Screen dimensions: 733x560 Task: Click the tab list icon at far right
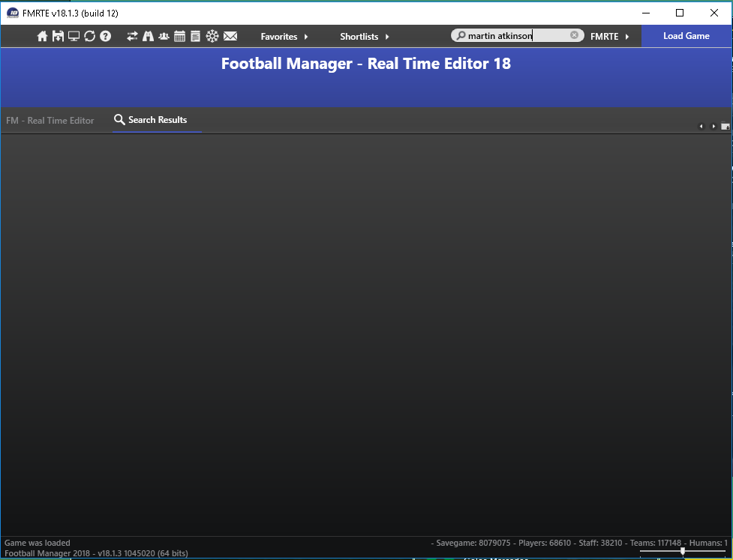(x=725, y=126)
